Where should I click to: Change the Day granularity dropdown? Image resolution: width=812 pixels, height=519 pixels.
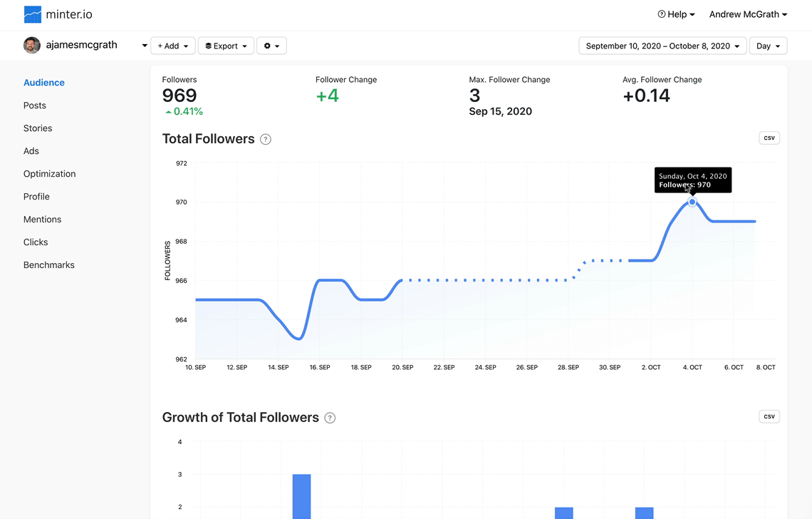click(768, 46)
